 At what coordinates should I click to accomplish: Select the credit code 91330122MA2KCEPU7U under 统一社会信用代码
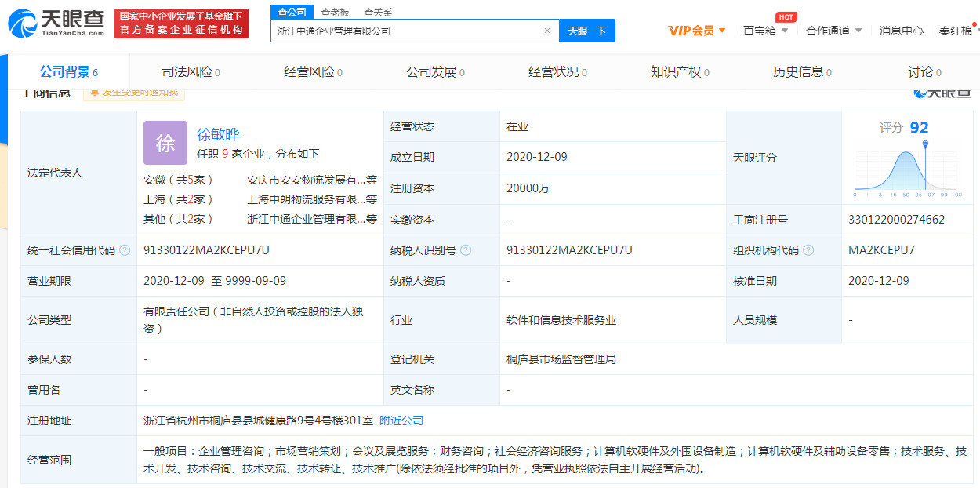pos(206,250)
